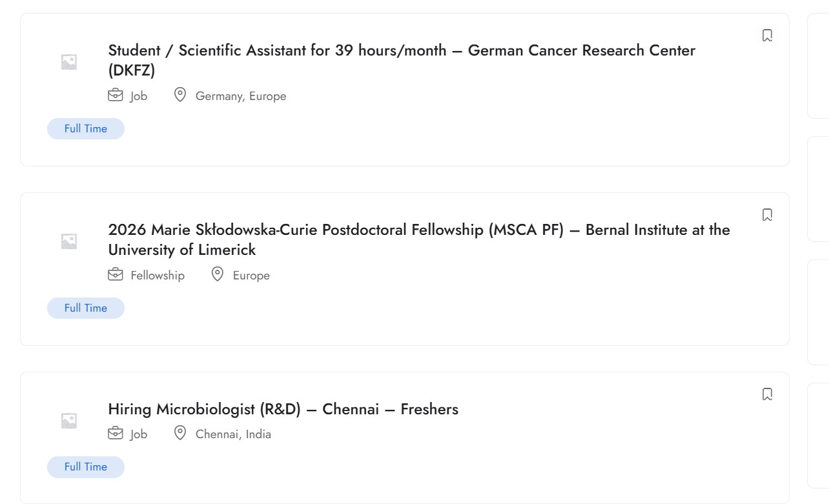The image size is (829, 504).
Task: Bookmark the Hiring Microbiologist Chennai job
Action: click(x=767, y=394)
